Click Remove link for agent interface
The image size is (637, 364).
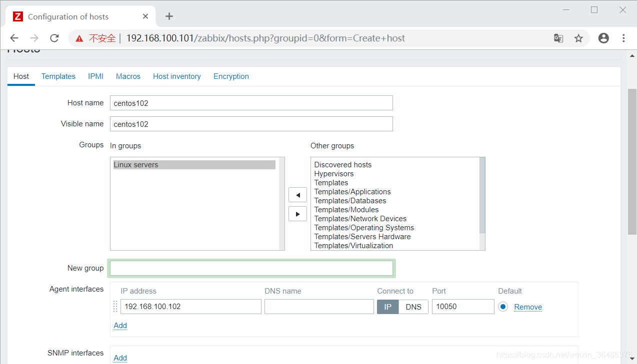(x=528, y=307)
